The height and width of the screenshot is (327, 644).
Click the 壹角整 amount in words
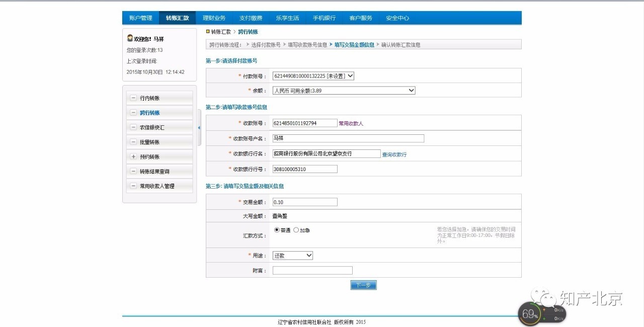click(280, 216)
